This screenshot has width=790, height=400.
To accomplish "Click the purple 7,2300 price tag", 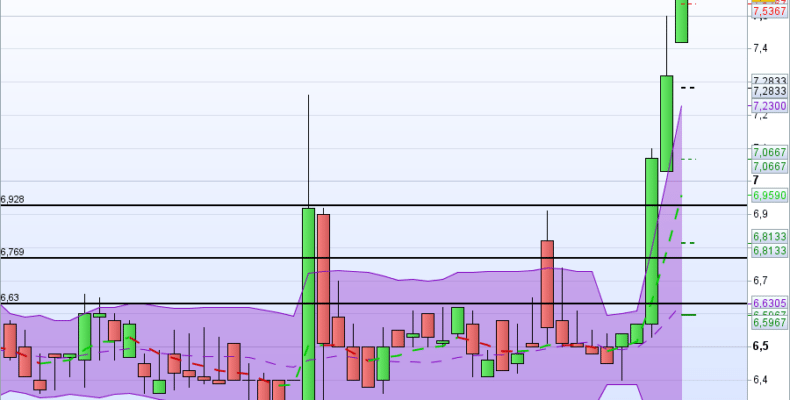I will point(769,106).
